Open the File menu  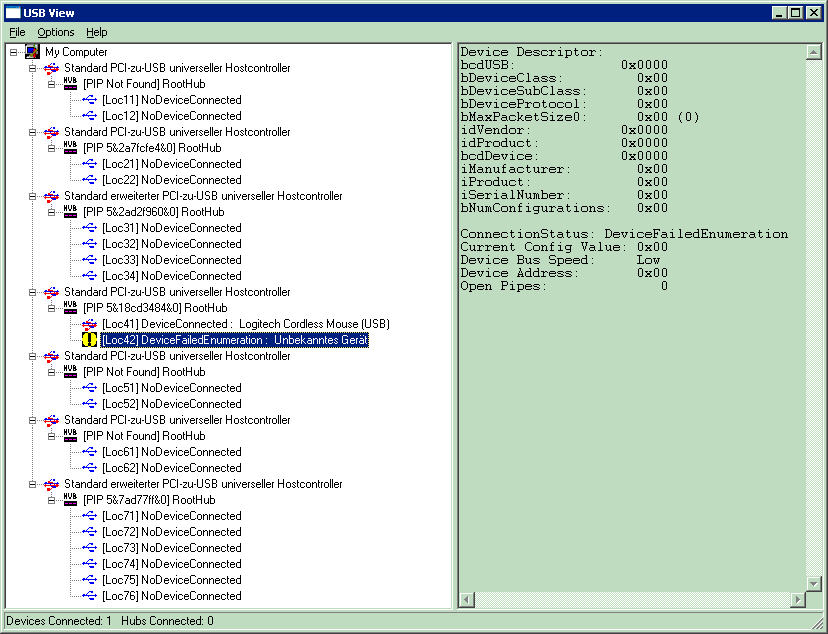(x=17, y=32)
